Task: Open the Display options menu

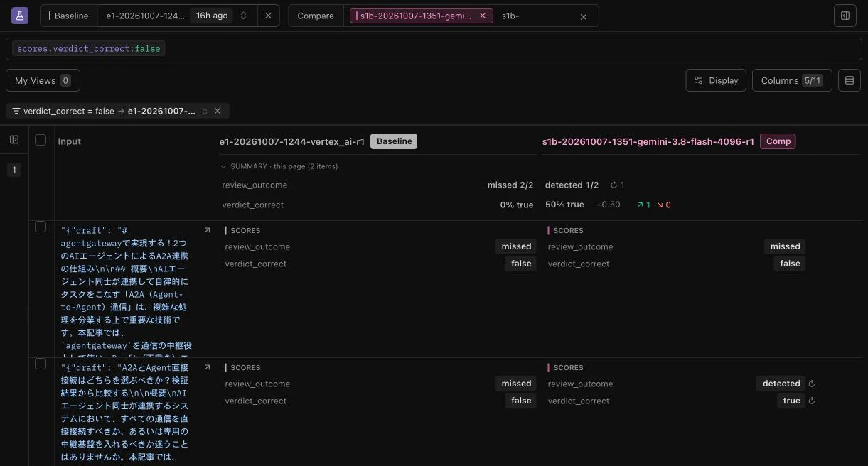Action: point(716,80)
